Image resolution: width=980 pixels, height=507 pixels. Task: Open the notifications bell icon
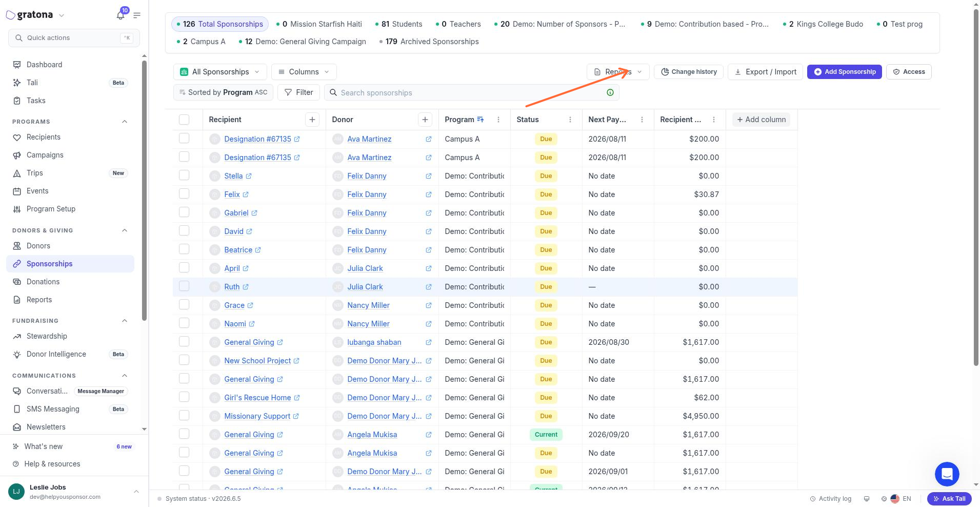click(121, 15)
